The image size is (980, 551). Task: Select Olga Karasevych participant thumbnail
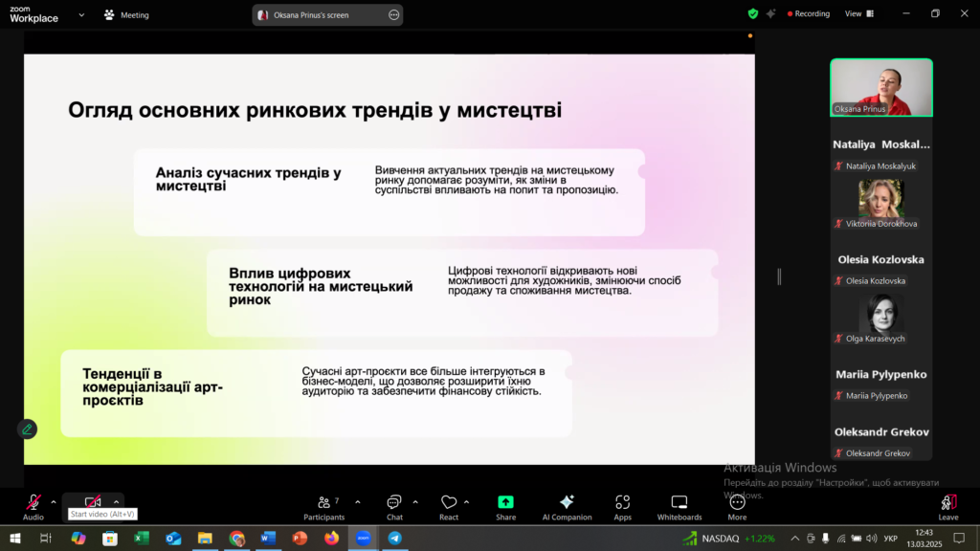coord(881,318)
